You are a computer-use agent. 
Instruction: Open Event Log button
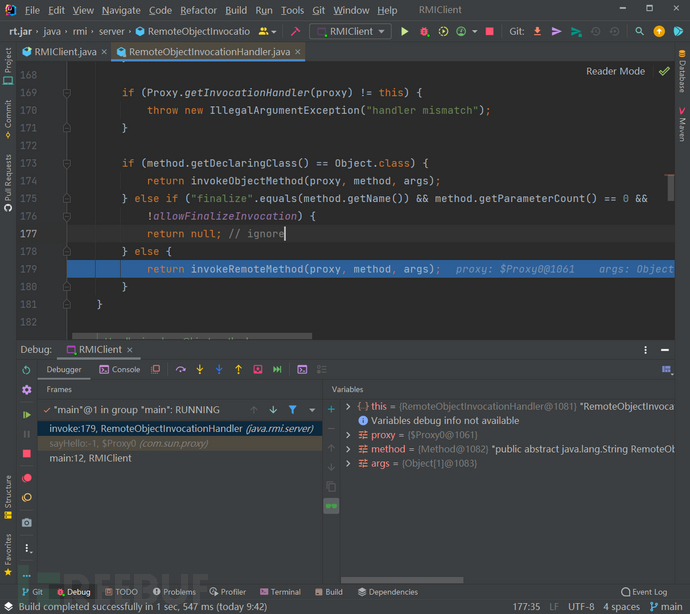(x=644, y=592)
